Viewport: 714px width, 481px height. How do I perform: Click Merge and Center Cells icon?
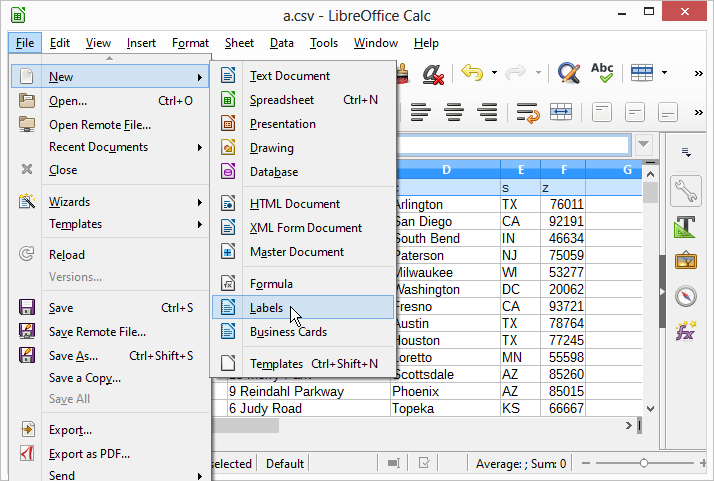(561, 112)
